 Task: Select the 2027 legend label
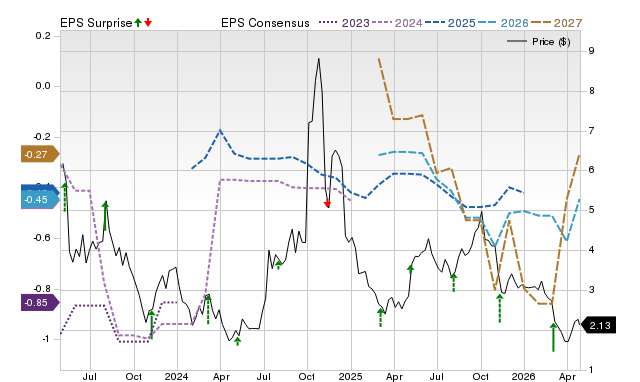[x=568, y=23]
